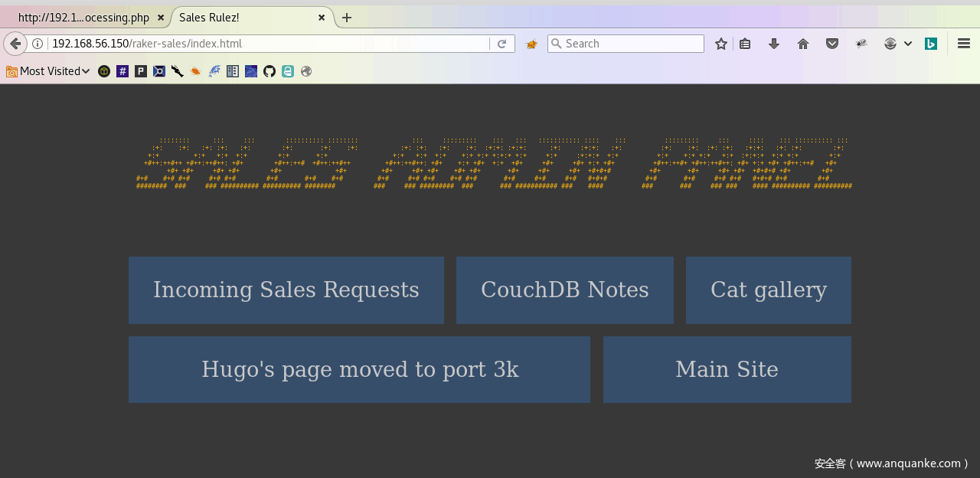Open the blue wave-pattern bookmark icon
The width and height of the screenshot is (980, 478).
click(x=251, y=71)
